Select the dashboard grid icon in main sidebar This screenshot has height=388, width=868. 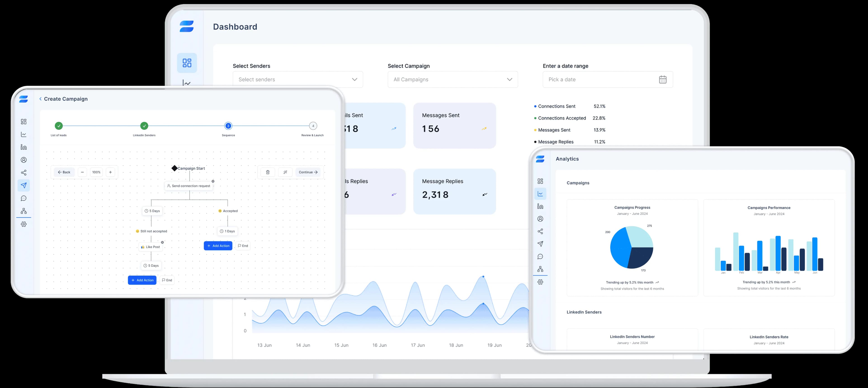187,63
